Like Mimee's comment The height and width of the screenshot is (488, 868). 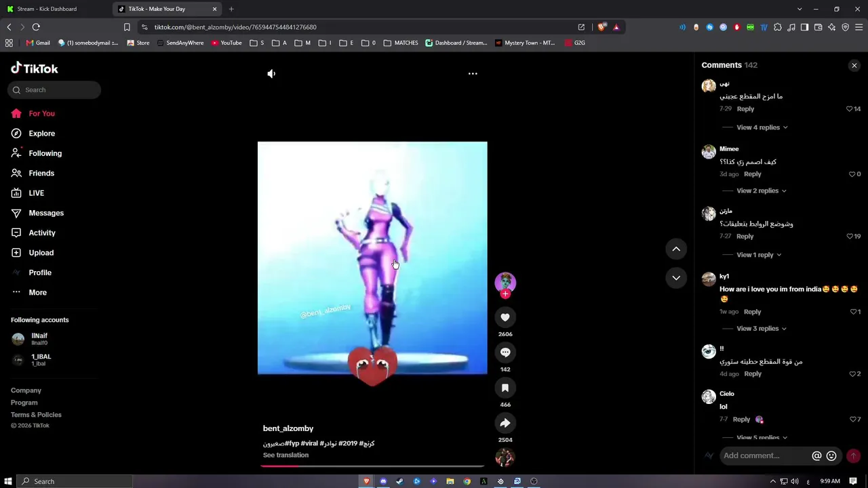click(852, 174)
